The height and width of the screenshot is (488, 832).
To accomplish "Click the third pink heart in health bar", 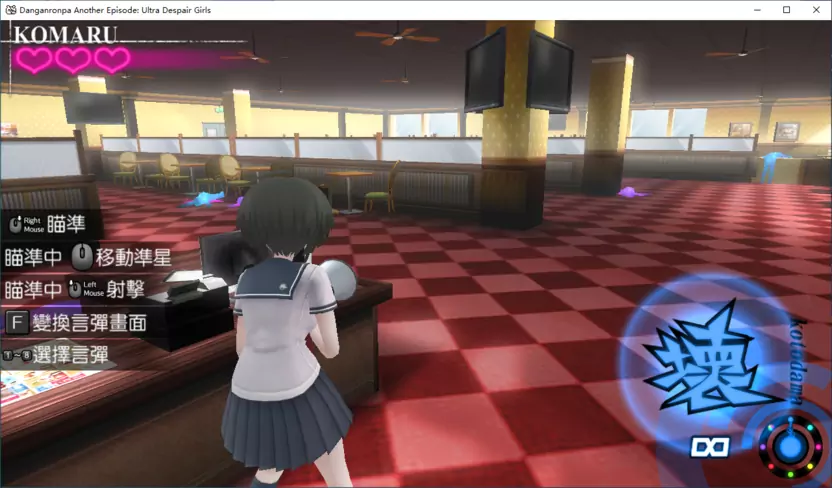I will pos(112,60).
